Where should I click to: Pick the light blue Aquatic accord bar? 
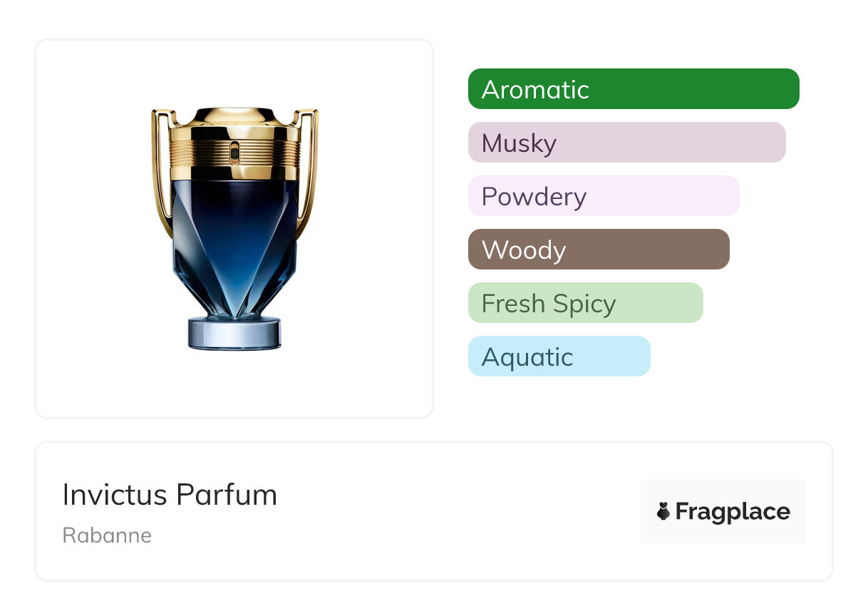[559, 356]
